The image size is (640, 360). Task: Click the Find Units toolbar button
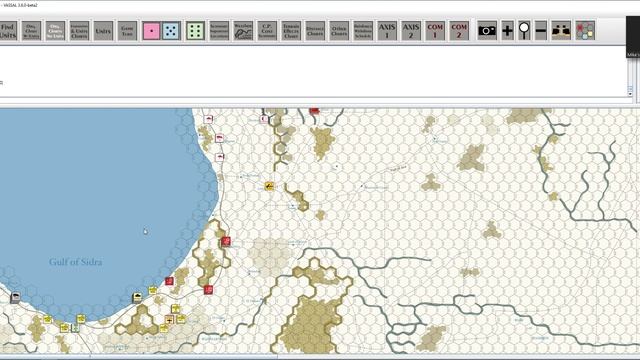(x=8, y=31)
